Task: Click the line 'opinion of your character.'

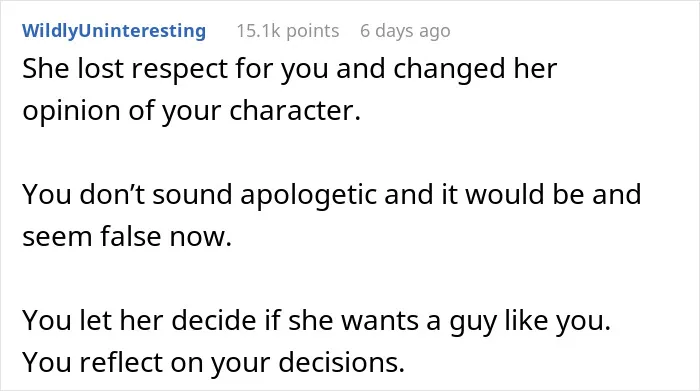Action: 192,111
